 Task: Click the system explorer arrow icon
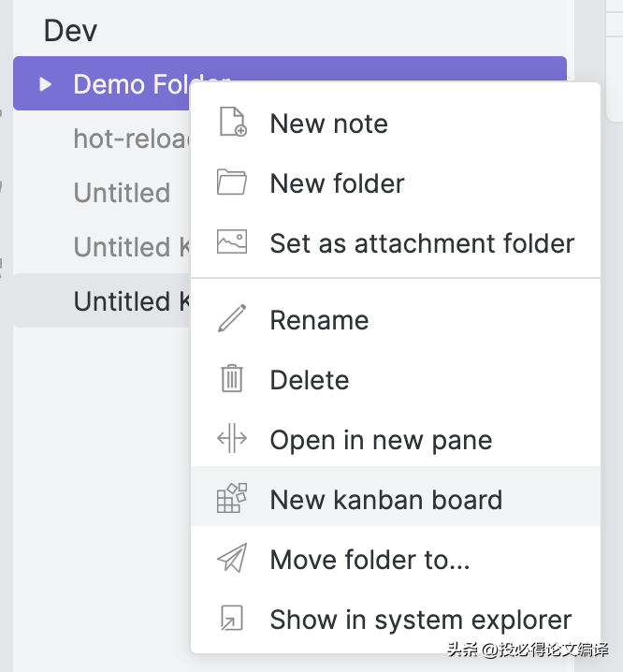(x=232, y=618)
